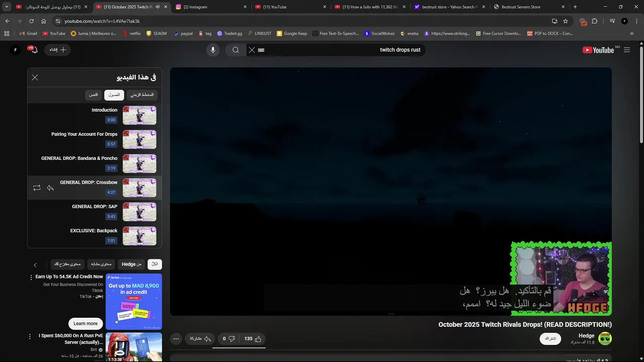The width and height of the screenshot is (644, 362).
Task: Expand the tab search dropdown arrow
Action: [x=7, y=7]
